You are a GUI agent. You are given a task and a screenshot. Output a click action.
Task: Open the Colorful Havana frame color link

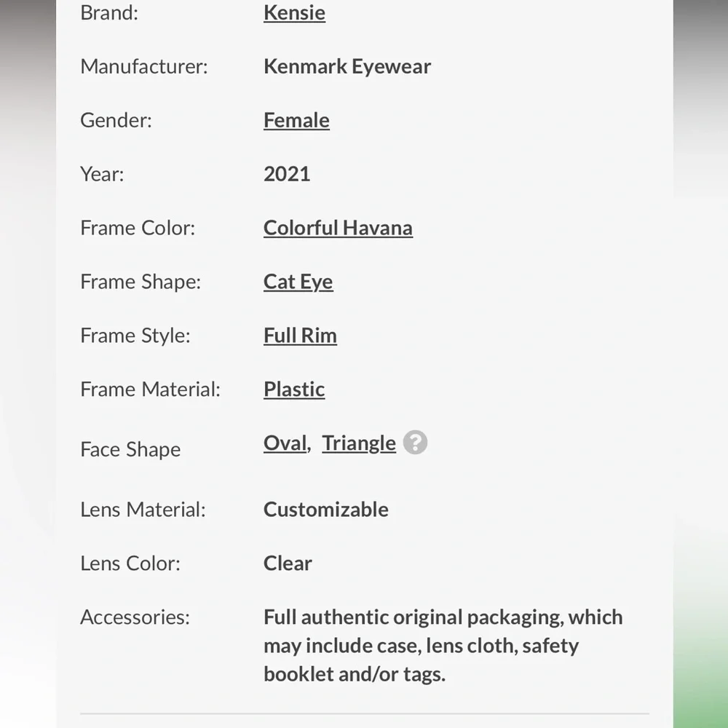point(338,228)
